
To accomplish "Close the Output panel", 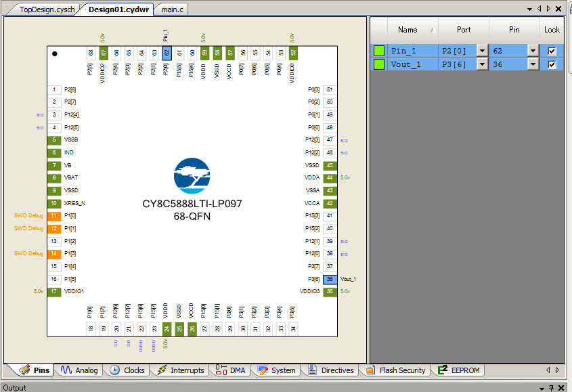I will (x=561, y=388).
